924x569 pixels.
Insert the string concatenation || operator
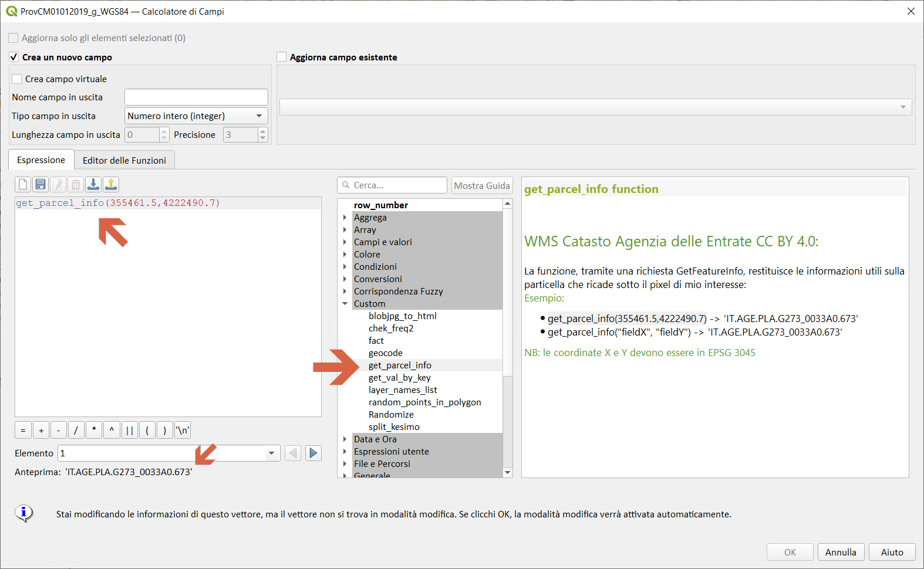click(x=129, y=431)
